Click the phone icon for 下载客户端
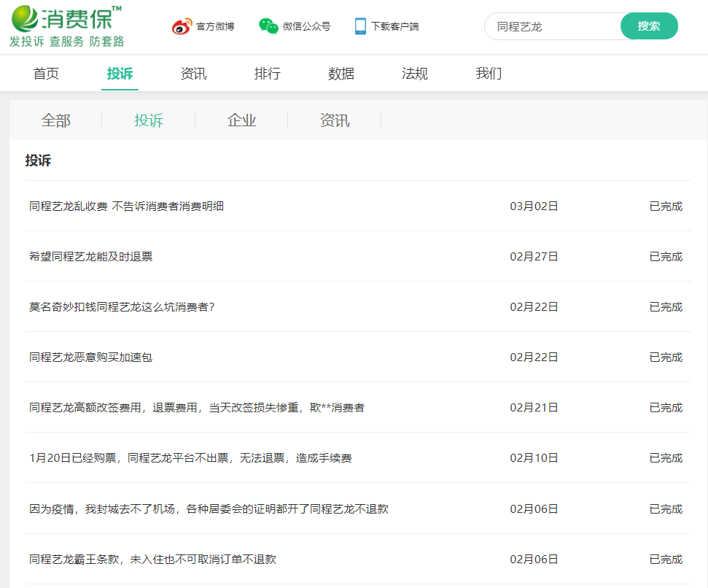This screenshot has width=708, height=588. click(360, 26)
